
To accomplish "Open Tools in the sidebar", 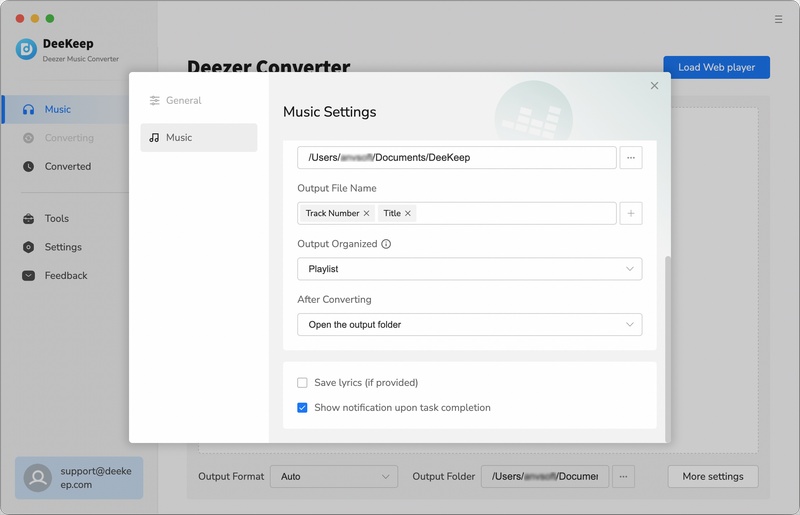I will (x=65, y=218).
